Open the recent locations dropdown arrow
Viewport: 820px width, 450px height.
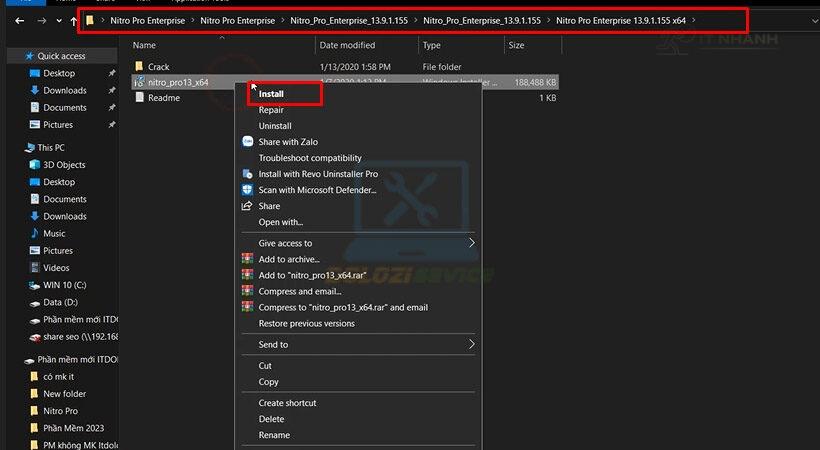pyautogui.click(x=57, y=20)
